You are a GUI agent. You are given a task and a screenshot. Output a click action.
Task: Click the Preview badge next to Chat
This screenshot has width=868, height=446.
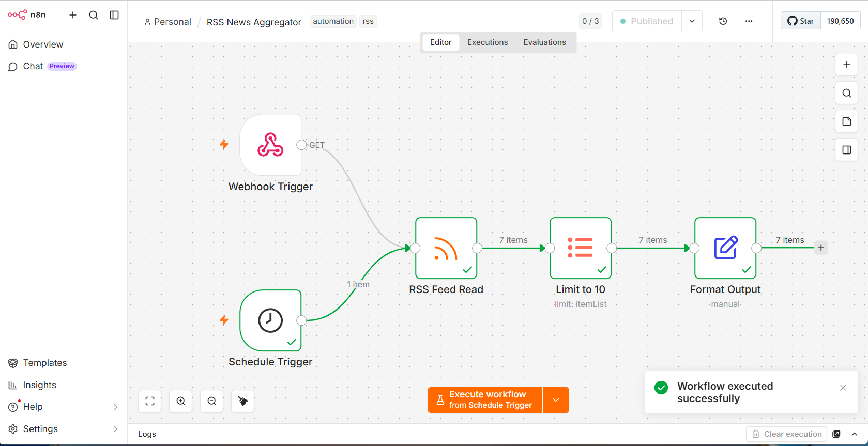[62, 66]
